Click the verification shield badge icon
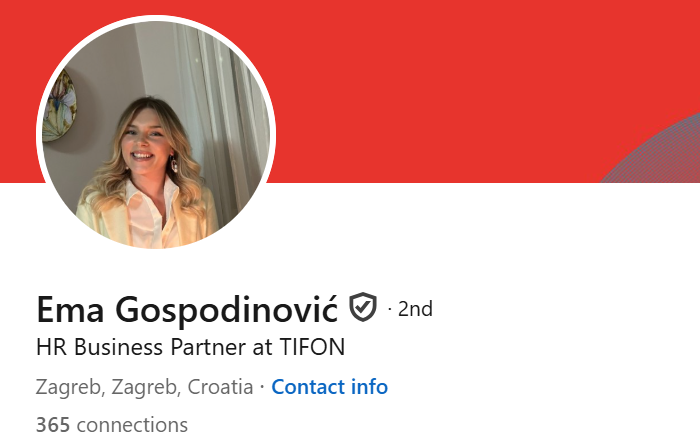 coord(362,307)
